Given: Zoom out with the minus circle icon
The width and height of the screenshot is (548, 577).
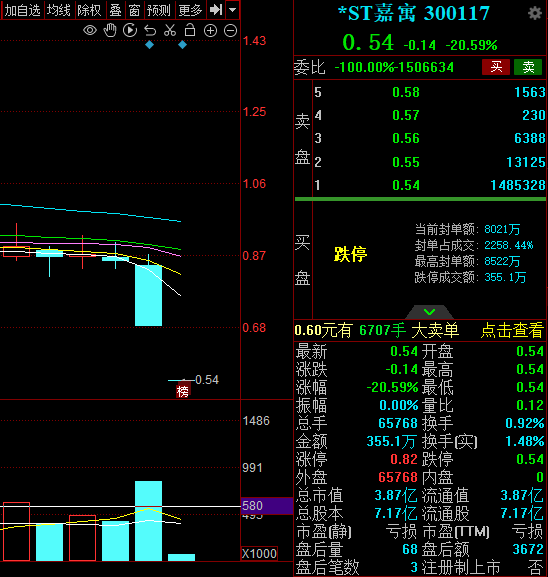Looking at the screenshot, I should click(230, 31).
